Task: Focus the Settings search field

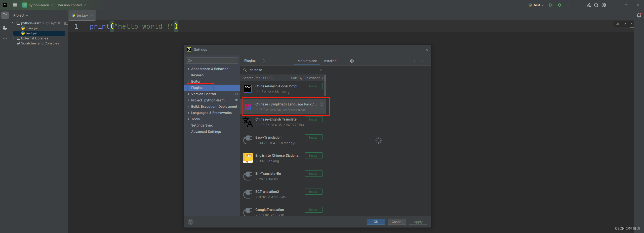Action: tap(212, 61)
